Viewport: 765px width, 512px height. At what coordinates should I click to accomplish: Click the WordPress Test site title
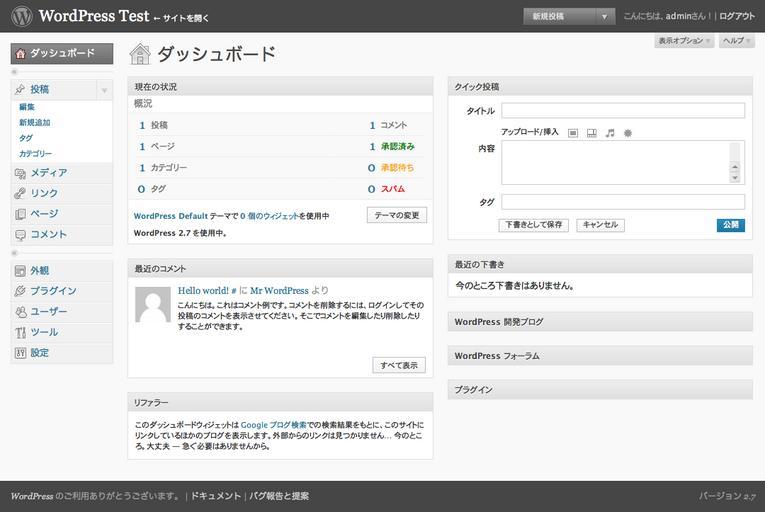click(x=94, y=16)
